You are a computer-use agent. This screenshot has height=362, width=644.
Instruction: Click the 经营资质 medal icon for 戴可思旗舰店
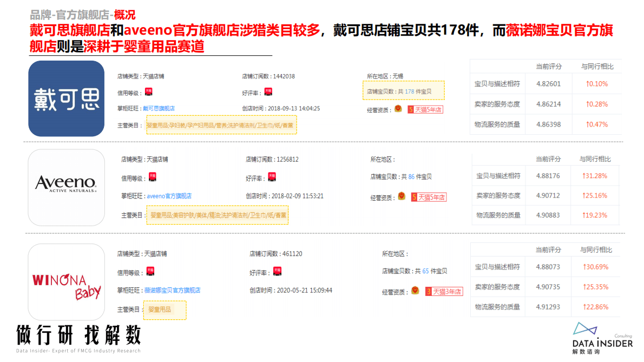(398, 109)
